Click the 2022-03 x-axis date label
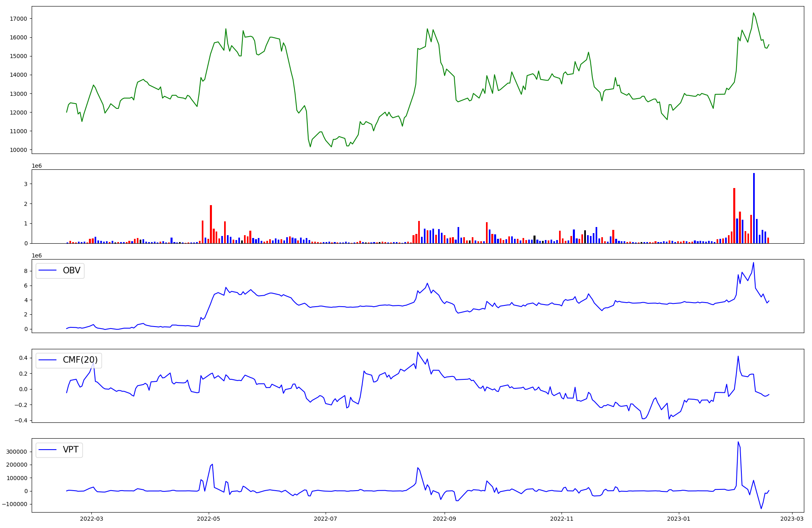This screenshot has width=812, height=528. coord(92,519)
